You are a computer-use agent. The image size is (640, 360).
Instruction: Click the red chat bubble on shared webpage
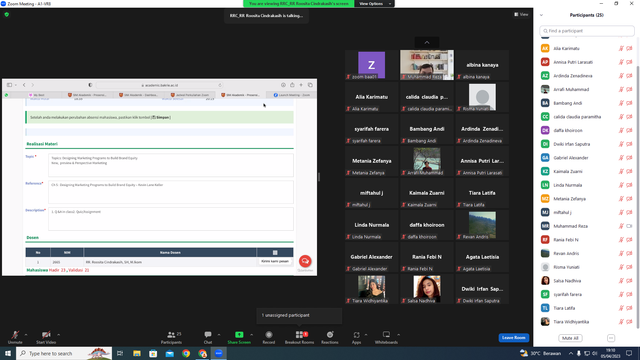pyautogui.click(x=305, y=261)
